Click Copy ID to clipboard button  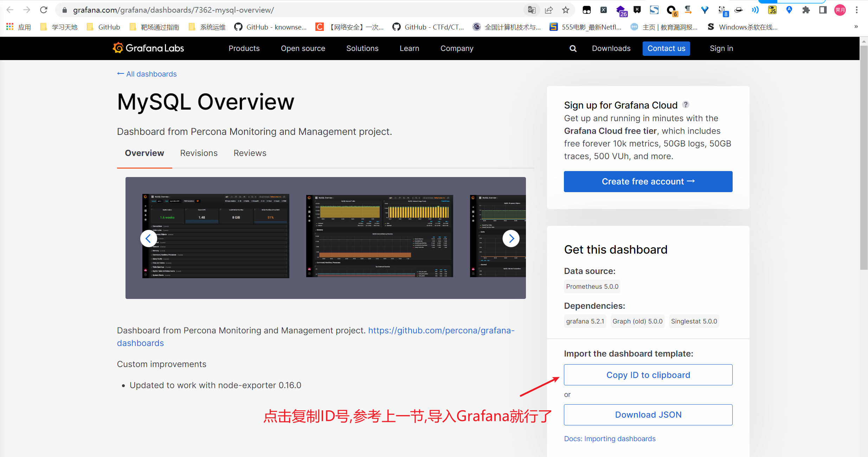tap(648, 375)
